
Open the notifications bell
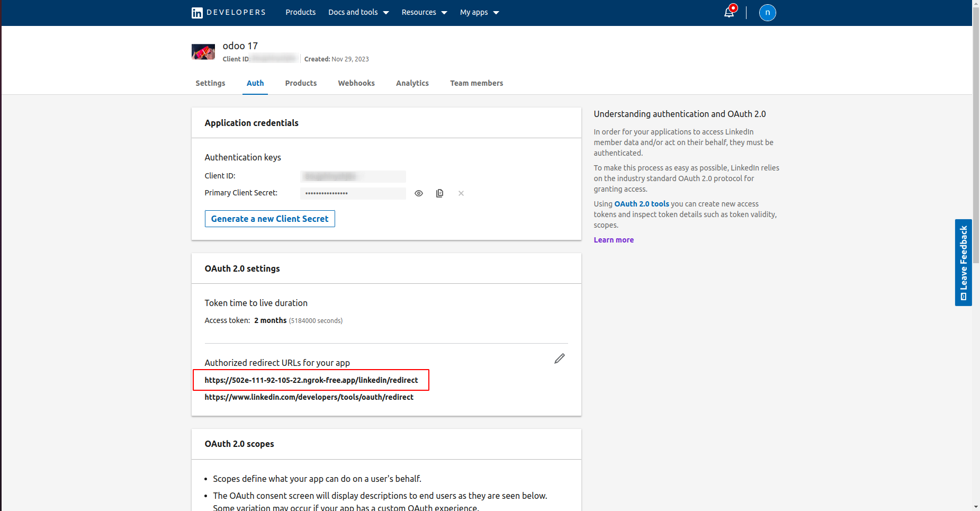pyautogui.click(x=730, y=12)
